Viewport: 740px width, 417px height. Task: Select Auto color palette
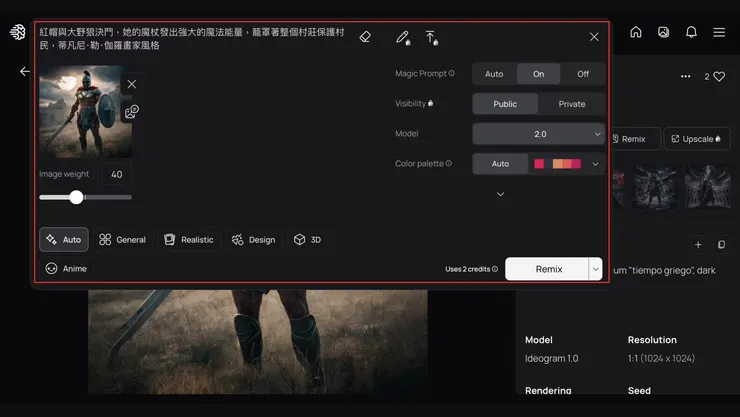click(500, 164)
